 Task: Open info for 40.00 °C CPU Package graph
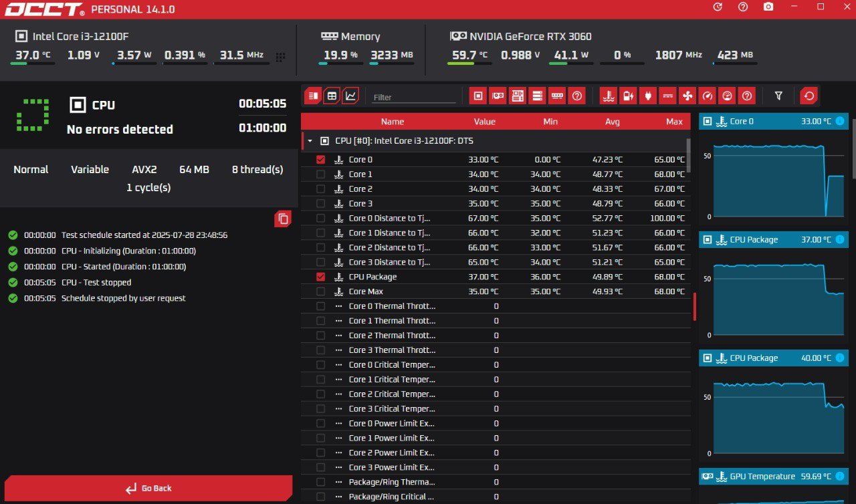pos(840,358)
